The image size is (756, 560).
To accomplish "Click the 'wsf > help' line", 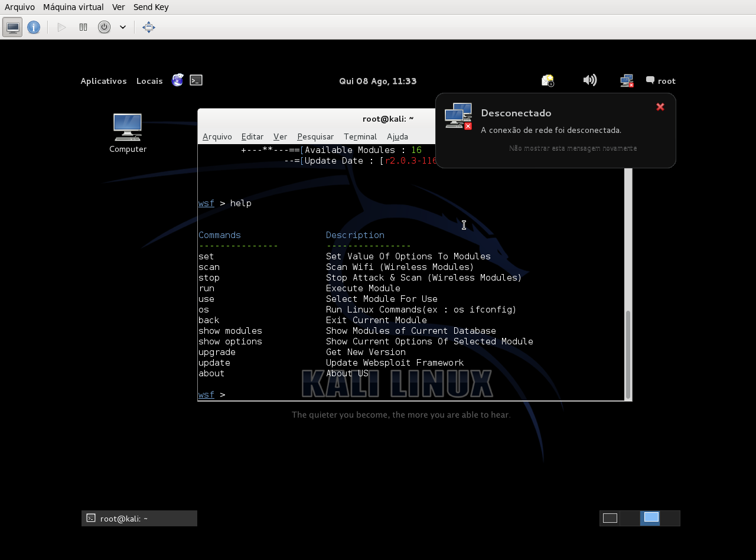I will pyautogui.click(x=225, y=203).
